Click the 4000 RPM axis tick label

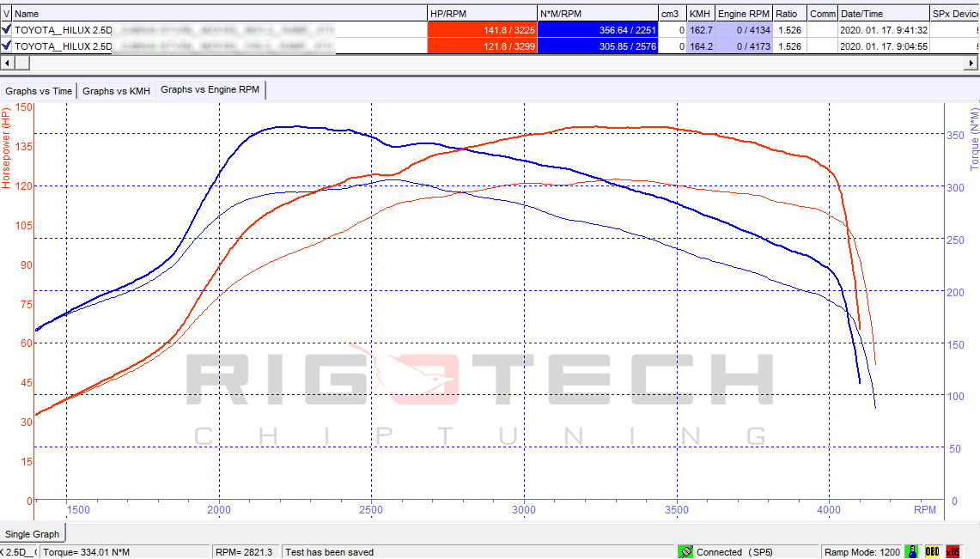[x=829, y=510]
